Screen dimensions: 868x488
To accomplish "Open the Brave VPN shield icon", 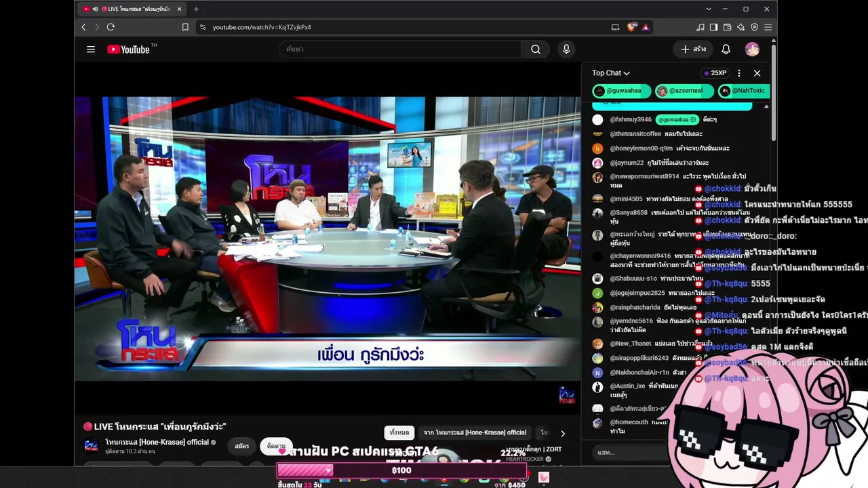I will tap(754, 27).
